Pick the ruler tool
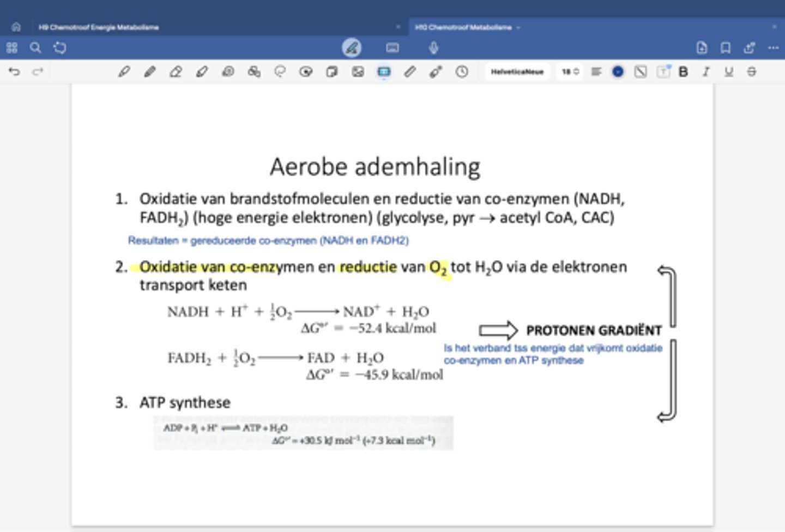The image size is (785, 532). (x=410, y=71)
